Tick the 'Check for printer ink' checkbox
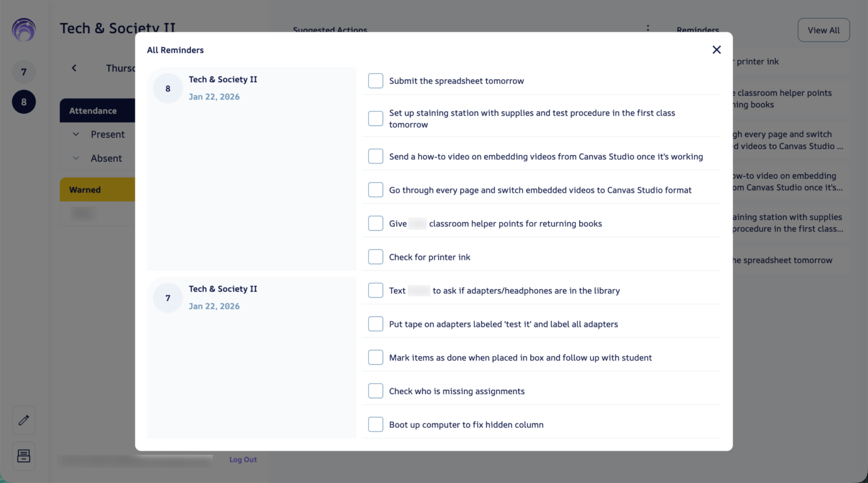The height and width of the screenshot is (483, 868). pos(376,257)
